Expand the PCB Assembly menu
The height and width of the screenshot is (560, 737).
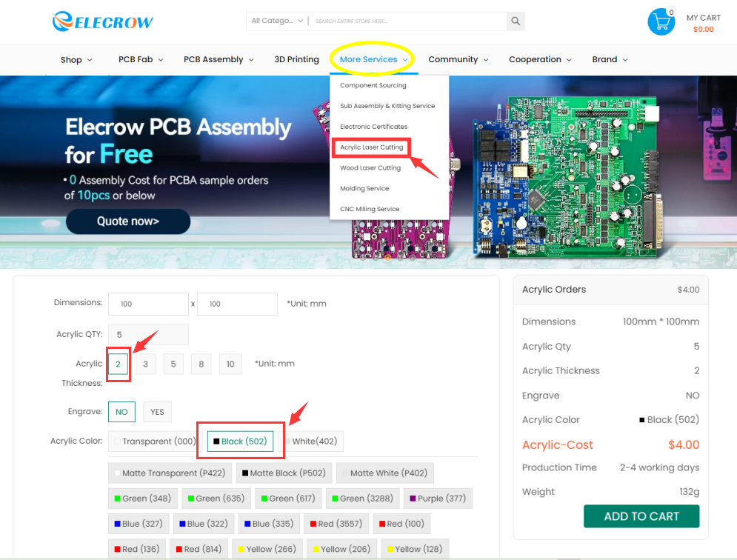point(219,59)
